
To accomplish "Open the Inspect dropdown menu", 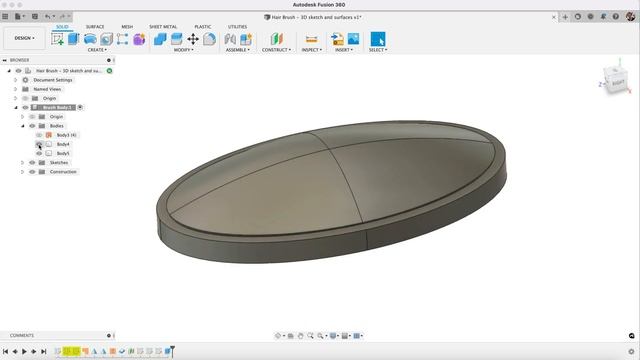I will click(x=311, y=50).
